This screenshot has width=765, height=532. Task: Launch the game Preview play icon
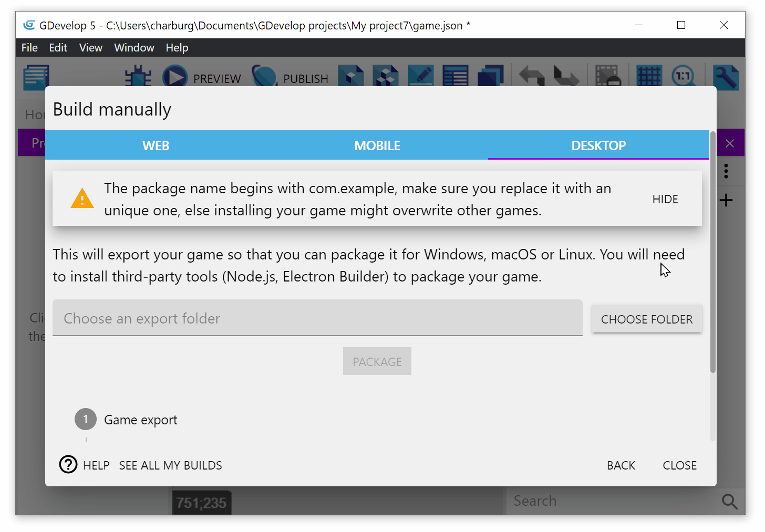tap(175, 77)
